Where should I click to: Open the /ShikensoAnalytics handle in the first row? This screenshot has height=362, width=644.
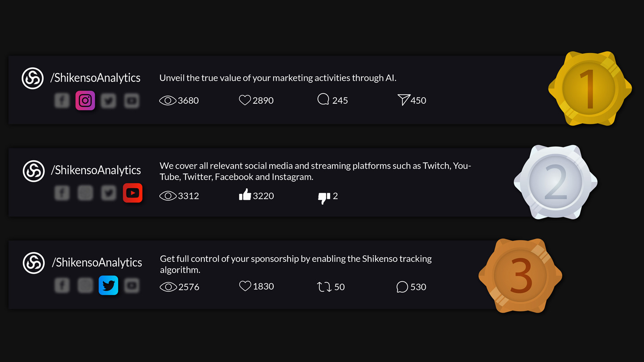95,78
